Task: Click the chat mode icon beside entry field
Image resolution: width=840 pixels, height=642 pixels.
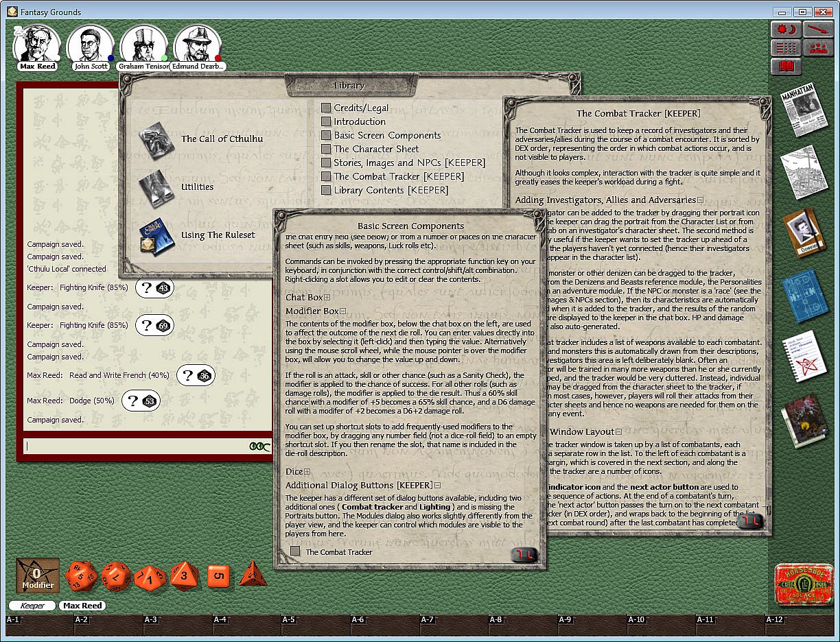Action: (261, 446)
